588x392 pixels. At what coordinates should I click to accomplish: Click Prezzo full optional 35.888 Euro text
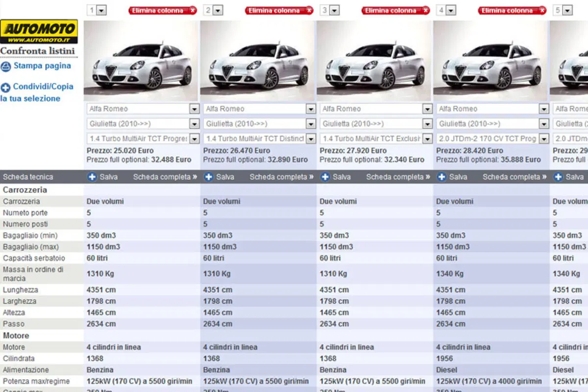pos(489,160)
